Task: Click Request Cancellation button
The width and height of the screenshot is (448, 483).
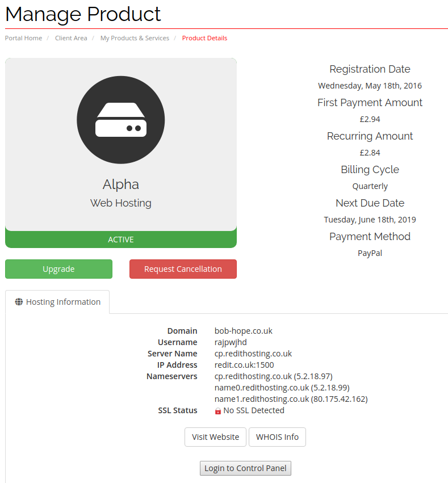Action: pyautogui.click(x=183, y=269)
